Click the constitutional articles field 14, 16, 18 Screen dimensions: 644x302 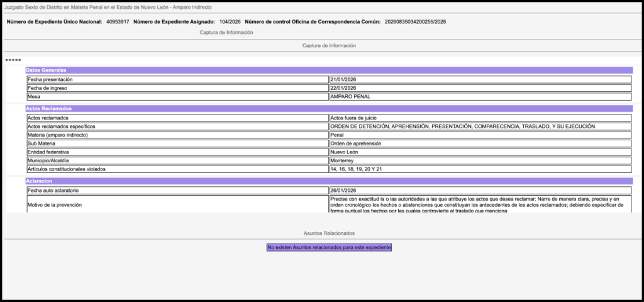point(480,169)
